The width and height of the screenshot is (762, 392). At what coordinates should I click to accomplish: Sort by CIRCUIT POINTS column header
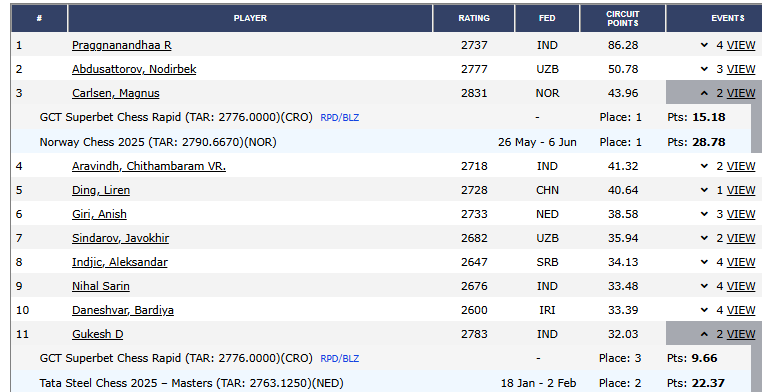[x=623, y=18]
